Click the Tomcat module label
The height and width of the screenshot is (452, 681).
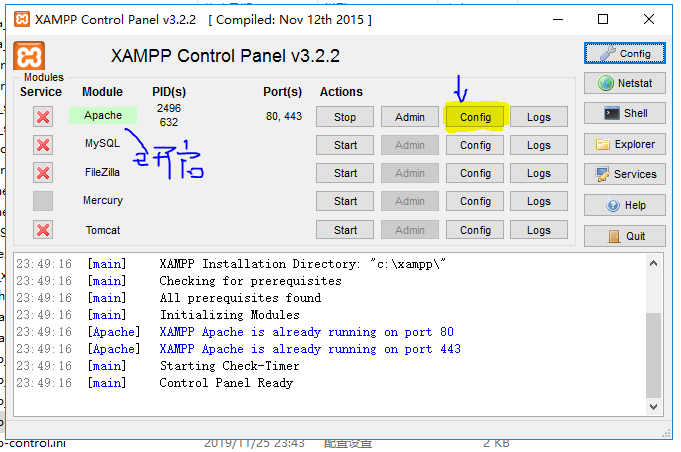tap(102, 230)
